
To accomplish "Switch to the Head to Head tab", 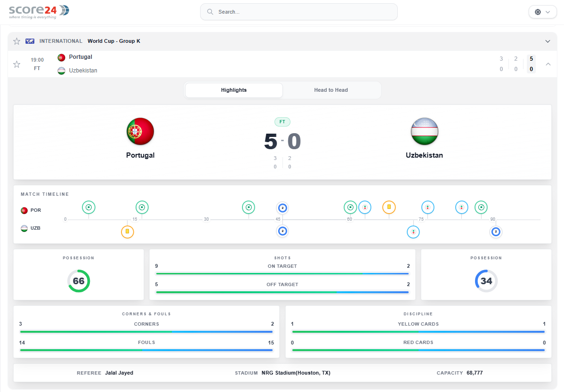I will coord(331,90).
